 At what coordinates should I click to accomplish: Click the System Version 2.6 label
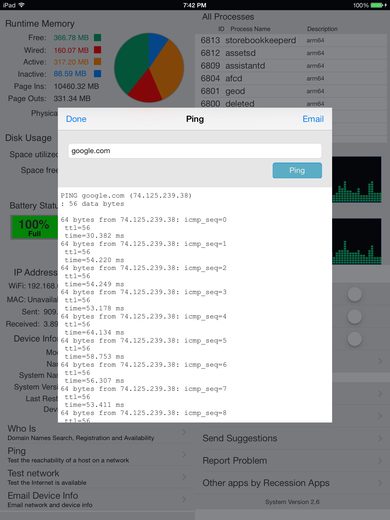point(292,502)
